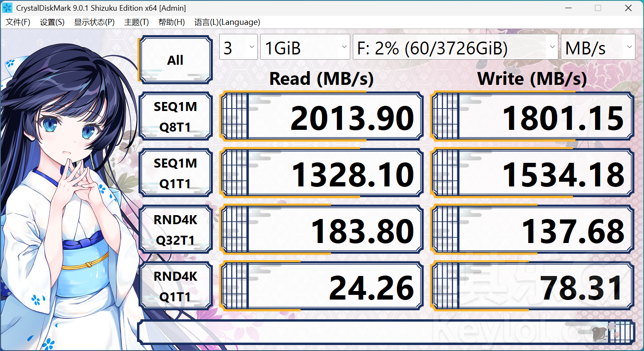This screenshot has height=351, width=644.
Task: Expand the 1GiB test size dropdown
Action: (x=305, y=47)
